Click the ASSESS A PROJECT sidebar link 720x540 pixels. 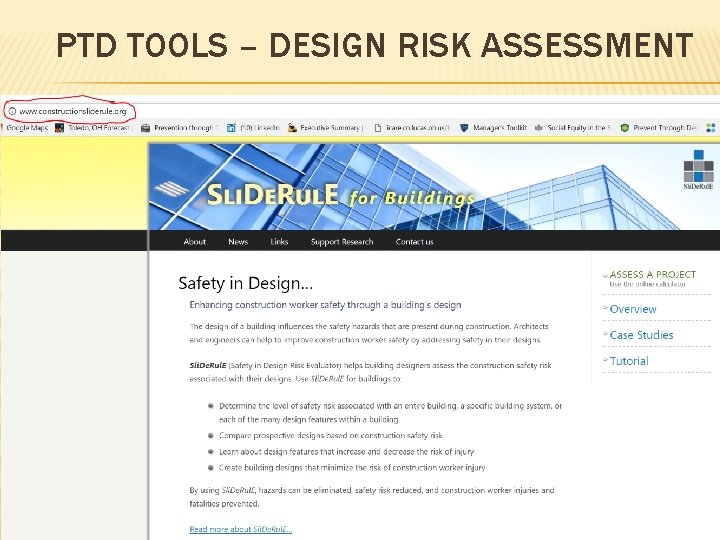click(652, 275)
